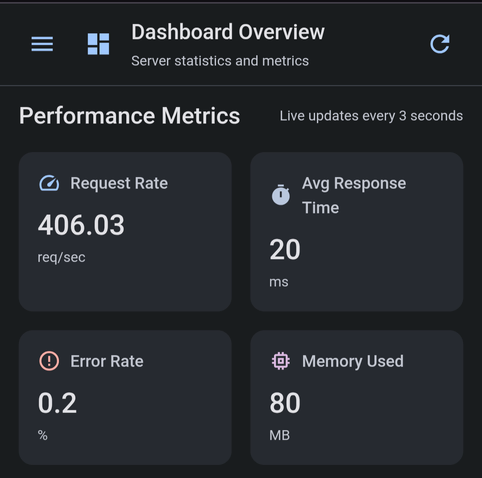Refresh the dashboard with the reload icon
Viewport: 482px width, 478px height.
tap(440, 44)
